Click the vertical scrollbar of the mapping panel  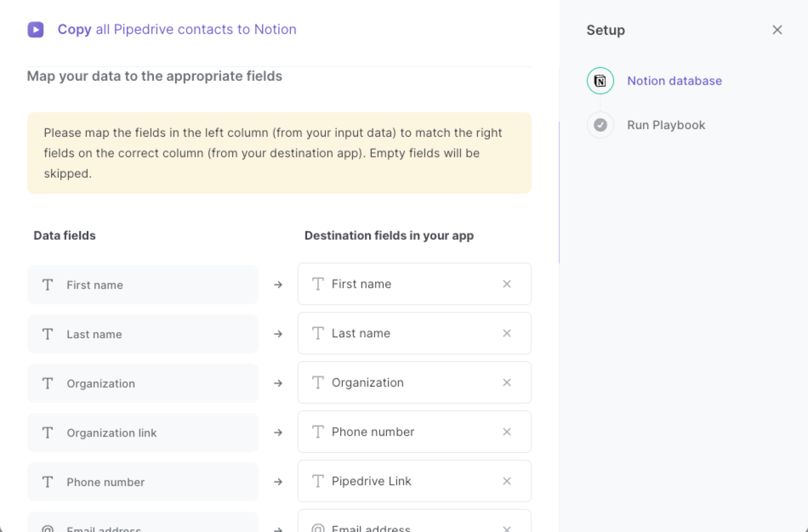[559, 192]
